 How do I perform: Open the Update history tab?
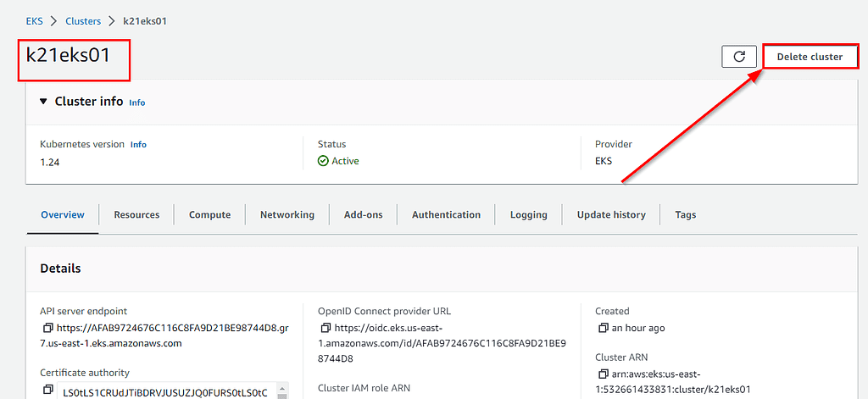(x=611, y=215)
